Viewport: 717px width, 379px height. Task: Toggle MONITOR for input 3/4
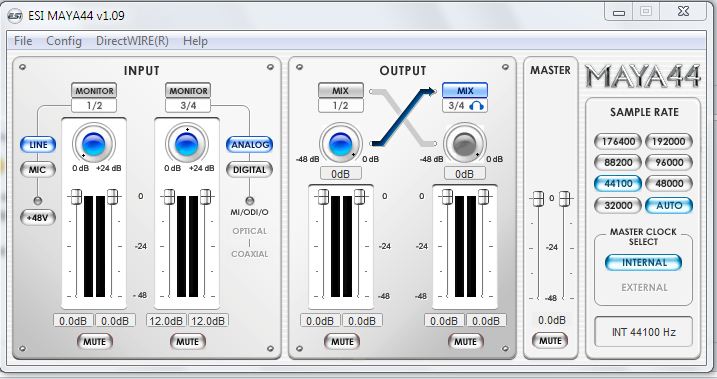pyautogui.click(x=188, y=91)
